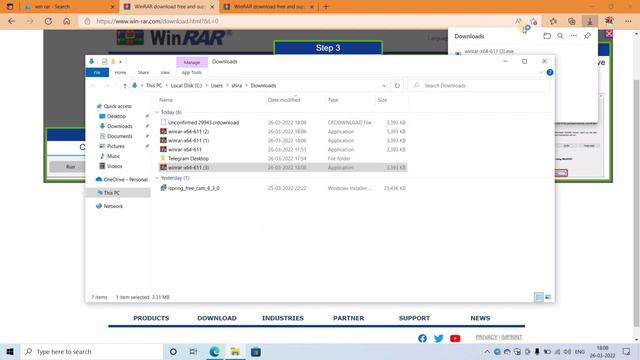Open Explorer File tab
The height and width of the screenshot is (360, 640).
[x=97, y=73]
